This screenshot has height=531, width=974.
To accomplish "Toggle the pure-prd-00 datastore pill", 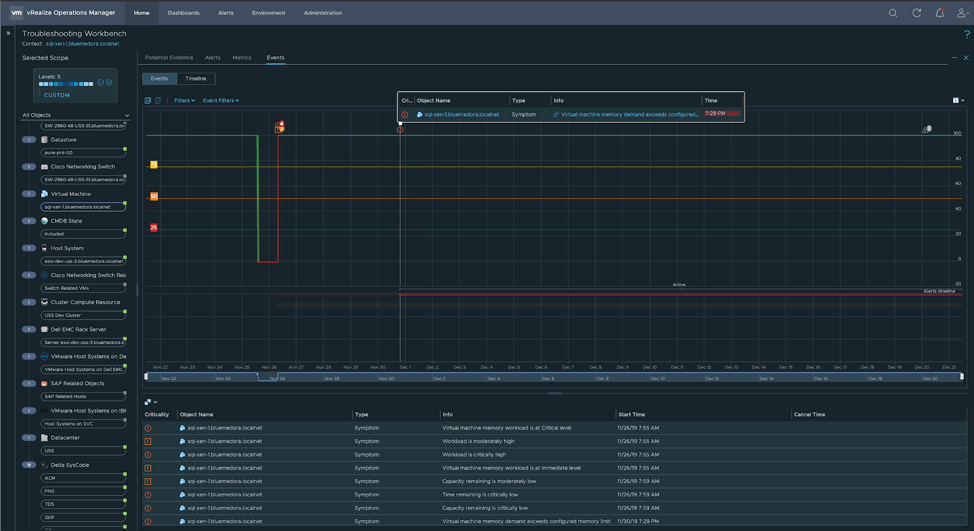I will [83, 153].
